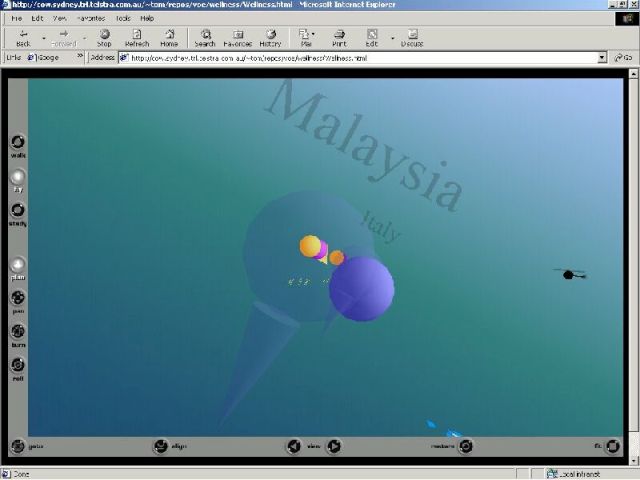Select the fly navigation mode button

(x=18, y=177)
